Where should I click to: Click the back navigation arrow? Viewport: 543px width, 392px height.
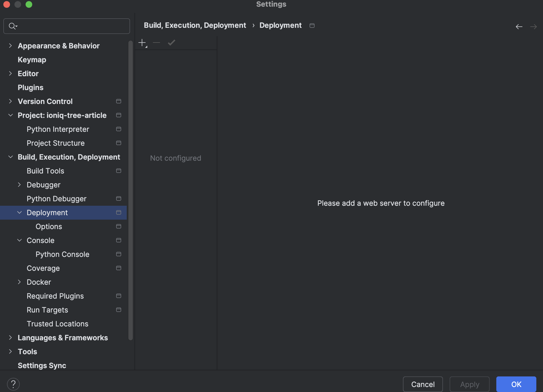pyautogui.click(x=519, y=27)
